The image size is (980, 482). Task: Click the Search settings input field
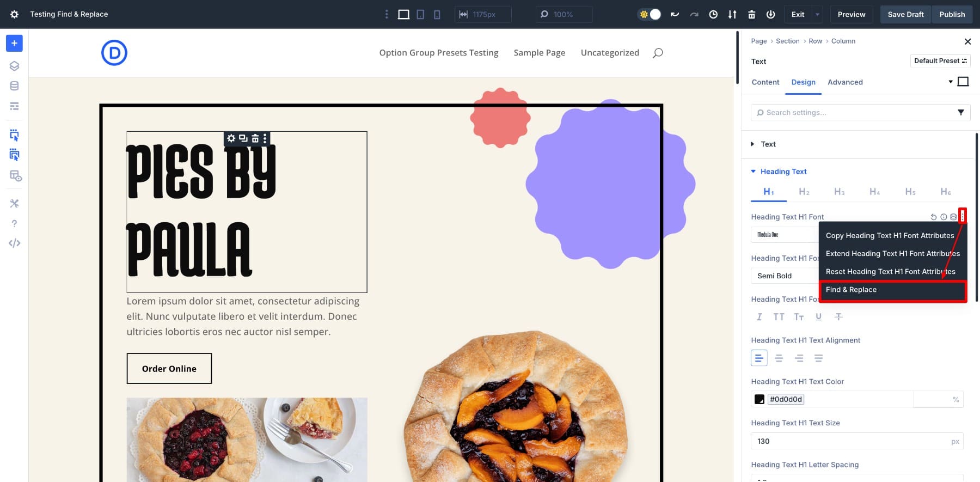pyautogui.click(x=855, y=113)
